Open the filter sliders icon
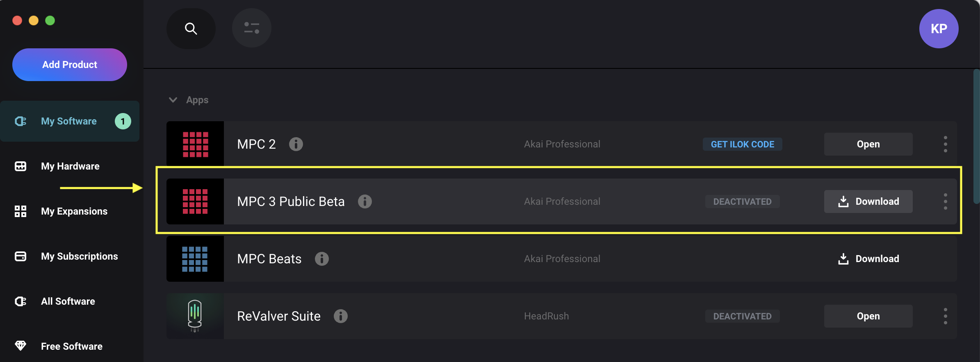The image size is (980, 362). coord(252,28)
